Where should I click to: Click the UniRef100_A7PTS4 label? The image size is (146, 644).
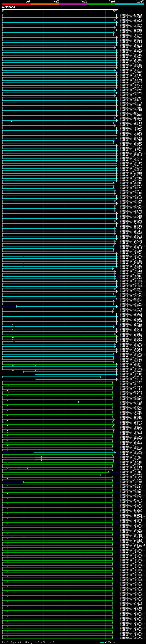click(x=131, y=155)
